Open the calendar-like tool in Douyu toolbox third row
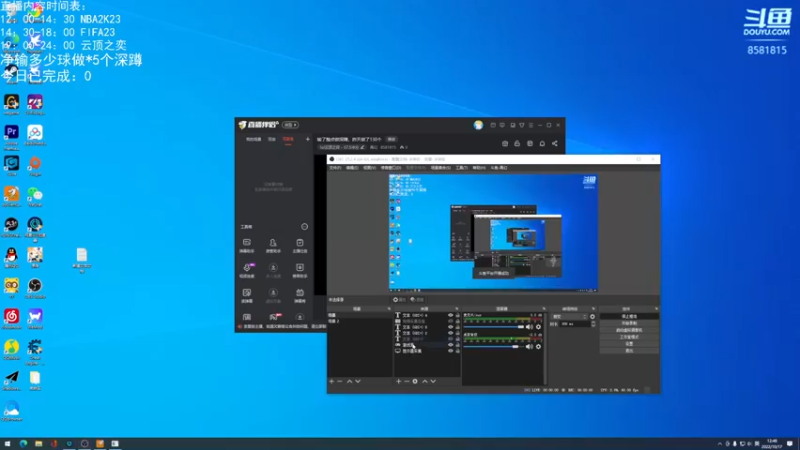 tap(300, 295)
